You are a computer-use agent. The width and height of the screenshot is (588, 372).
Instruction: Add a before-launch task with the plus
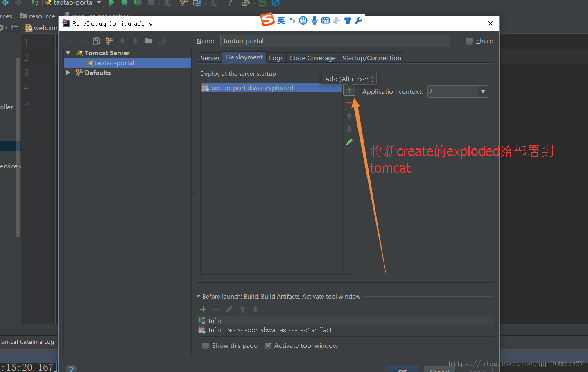coord(203,309)
